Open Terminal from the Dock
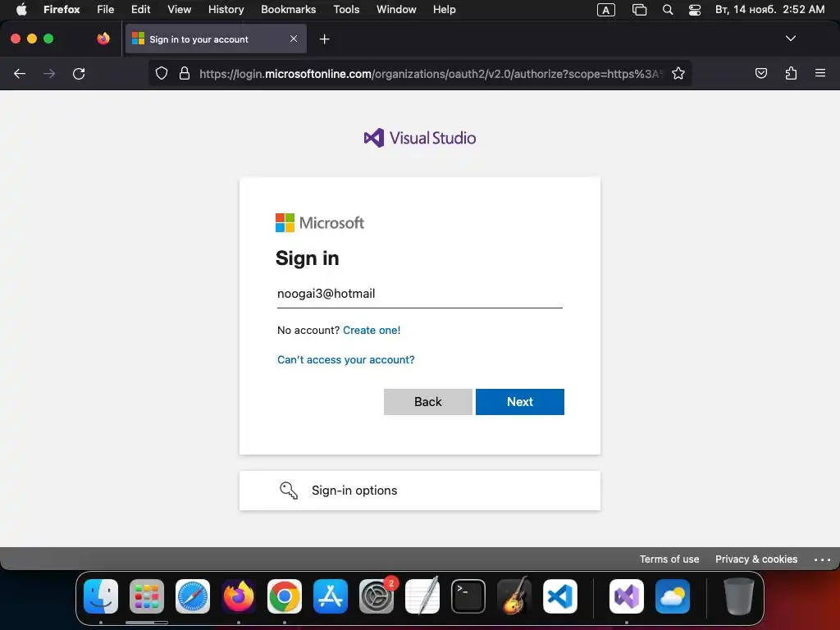Screen dimensions: 840x630 [x=468, y=596]
